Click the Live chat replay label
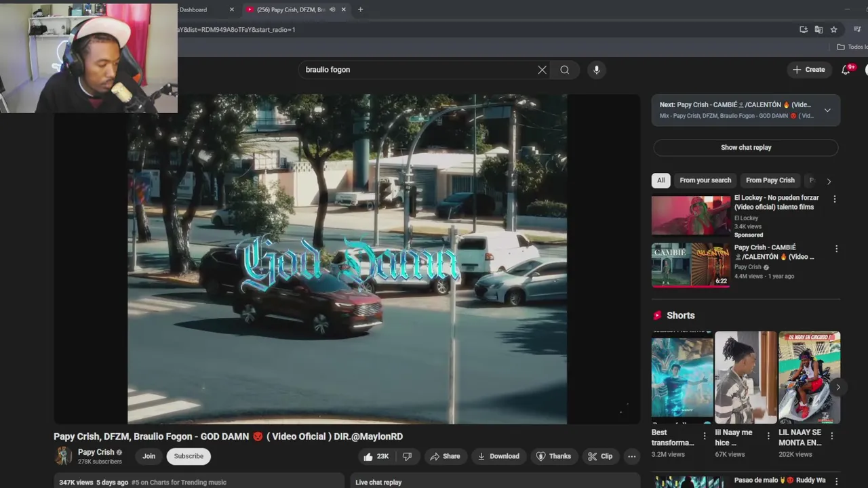Image resolution: width=868 pixels, height=488 pixels. [378, 483]
